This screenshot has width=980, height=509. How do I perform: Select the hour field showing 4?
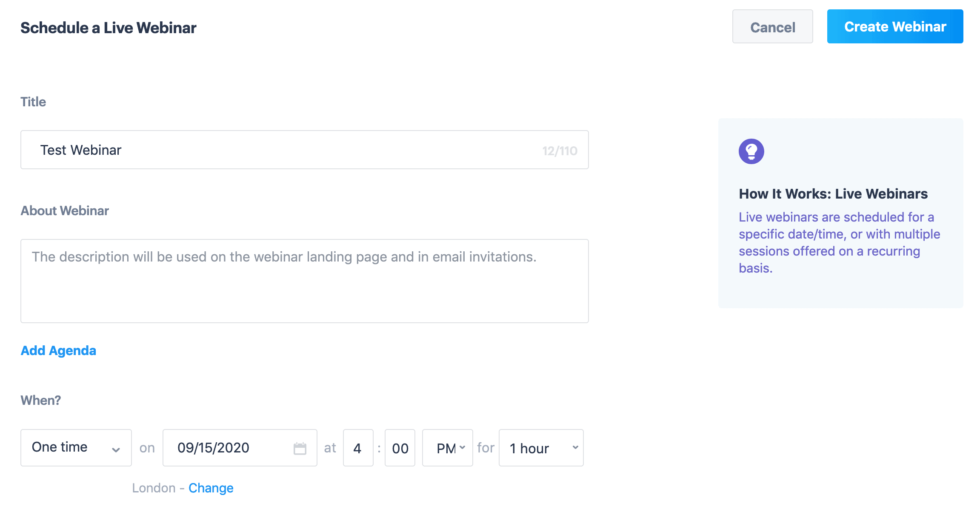coord(358,448)
